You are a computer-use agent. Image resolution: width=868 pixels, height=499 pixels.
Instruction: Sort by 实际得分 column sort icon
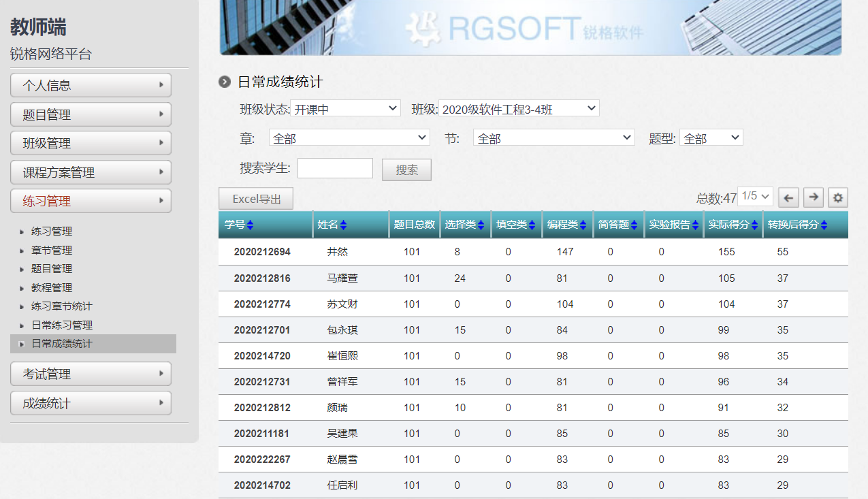pos(754,225)
